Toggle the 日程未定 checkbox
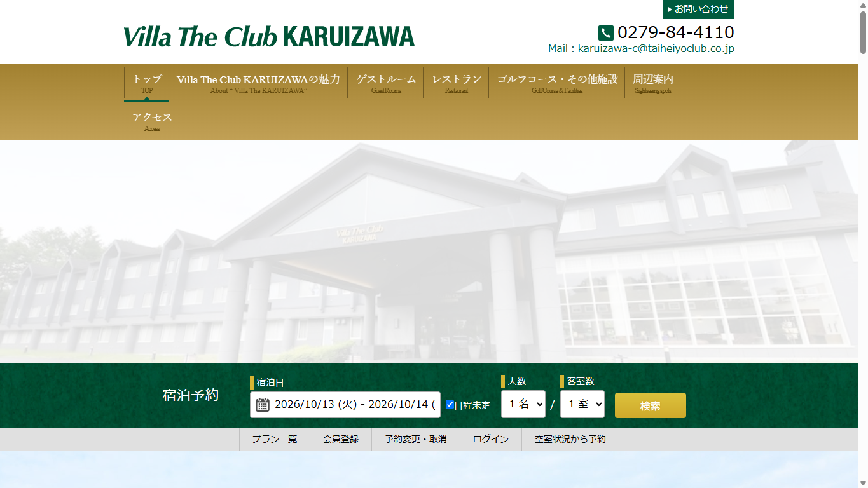Screen dimensions: 868x488 pyautogui.click(x=450, y=405)
